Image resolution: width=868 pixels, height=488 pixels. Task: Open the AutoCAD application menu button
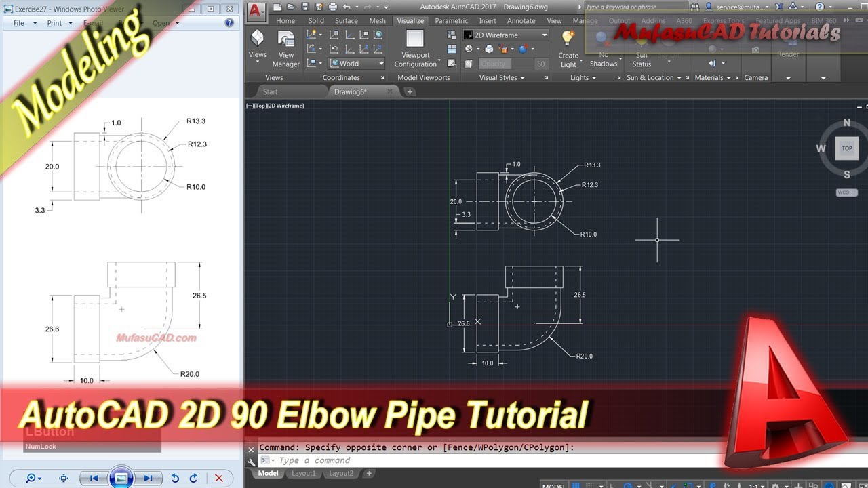tap(256, 12)
